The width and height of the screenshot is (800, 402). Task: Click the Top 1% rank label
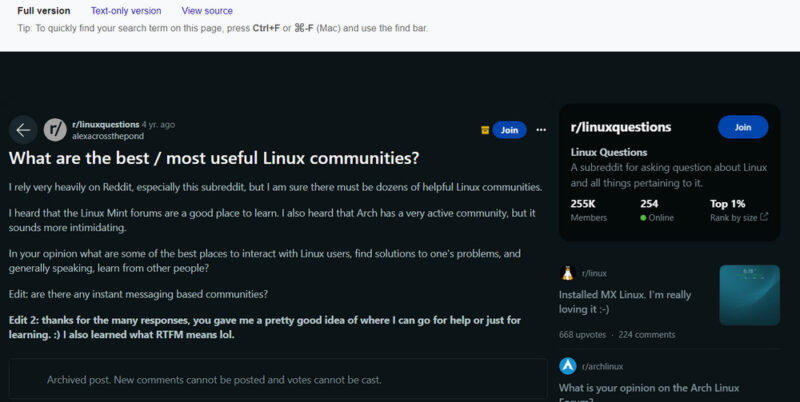coord(728,204)
